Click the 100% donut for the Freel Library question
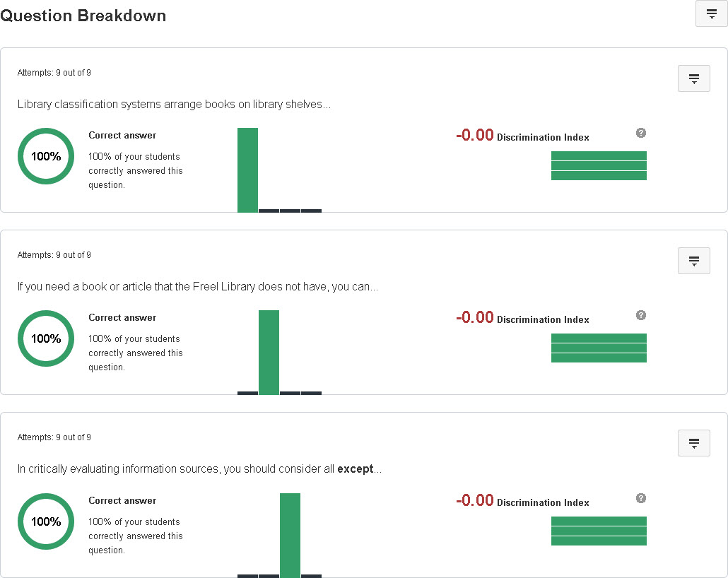Viewport: 728px width, 578px height. (x=45, y=338)
